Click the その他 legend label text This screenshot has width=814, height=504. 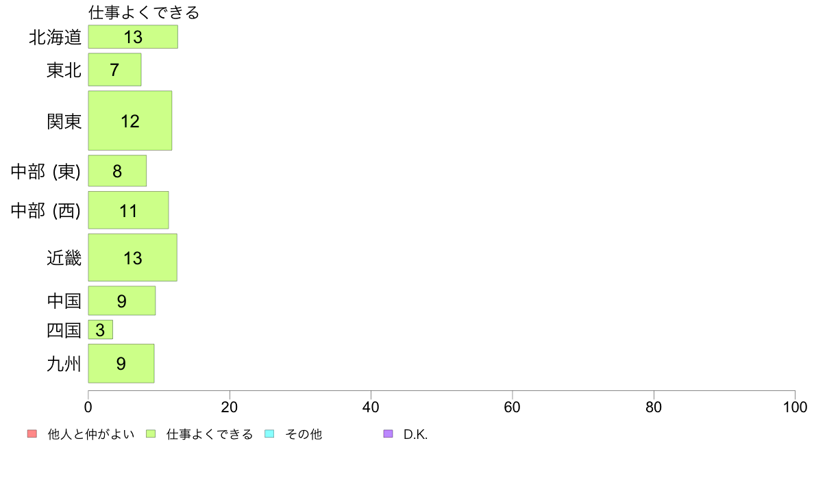point(303,434)
